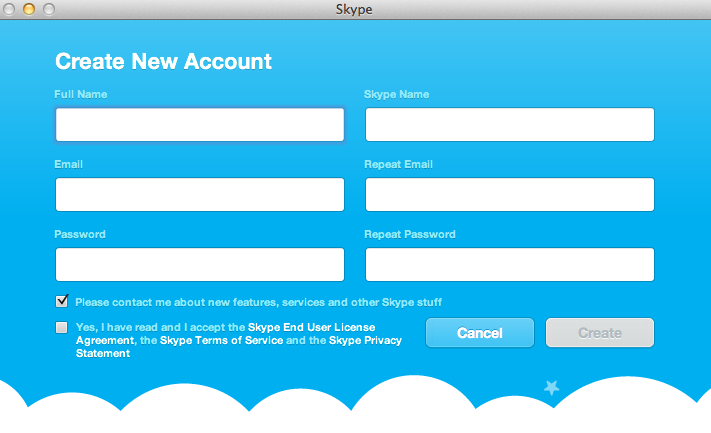Screen dimensions: 711x433
Task: Uncheck the contact me about new features checkbox
Action: click(x=62, y=301)
